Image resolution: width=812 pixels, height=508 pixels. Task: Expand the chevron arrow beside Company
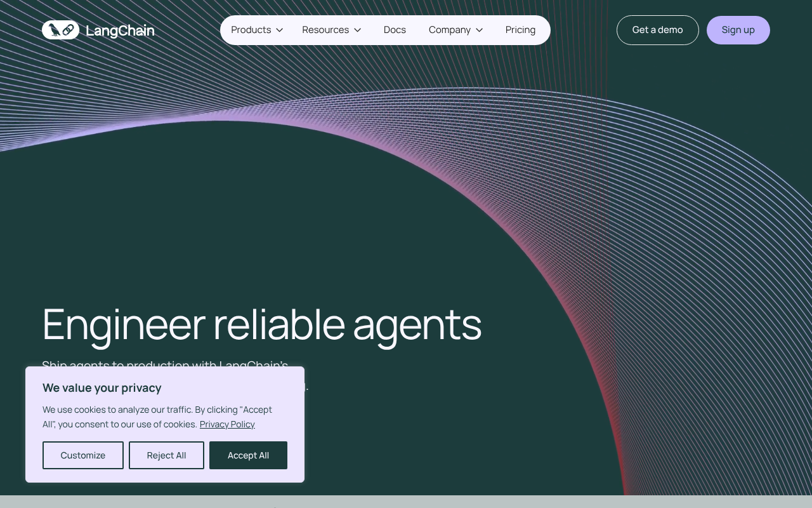[480, 30]
